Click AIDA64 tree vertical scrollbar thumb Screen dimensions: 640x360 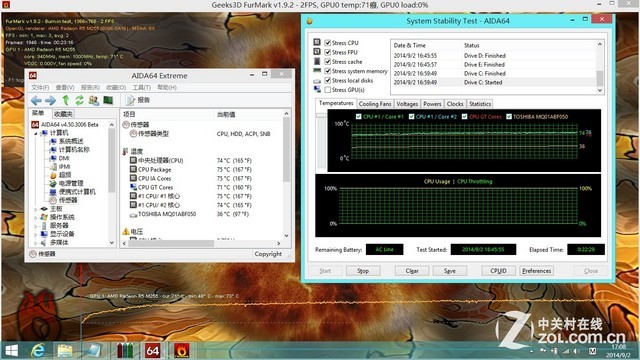pos(111,160)
